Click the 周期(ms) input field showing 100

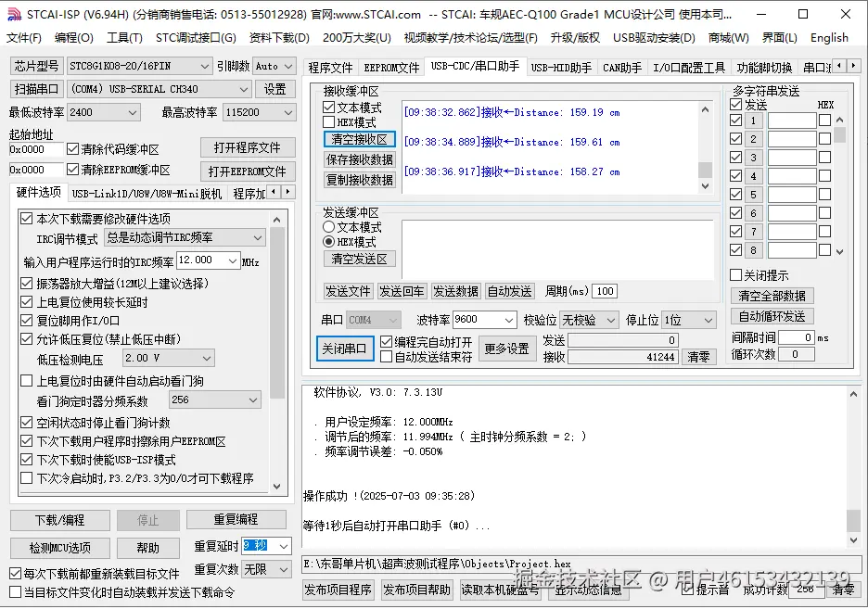(605, 291)
